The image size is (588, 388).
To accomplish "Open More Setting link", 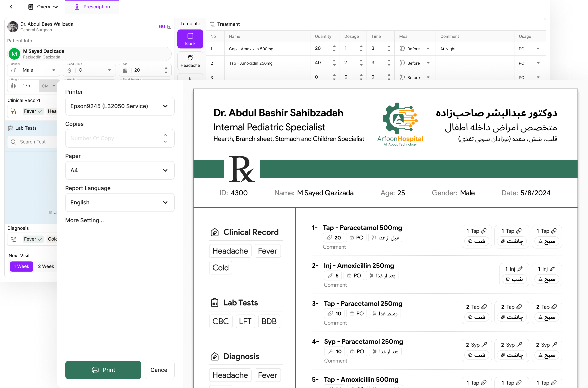I will (85, 220).
